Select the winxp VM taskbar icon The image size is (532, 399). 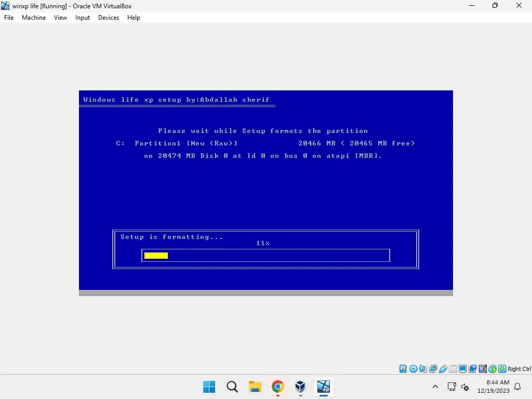(x=323, y=387)
